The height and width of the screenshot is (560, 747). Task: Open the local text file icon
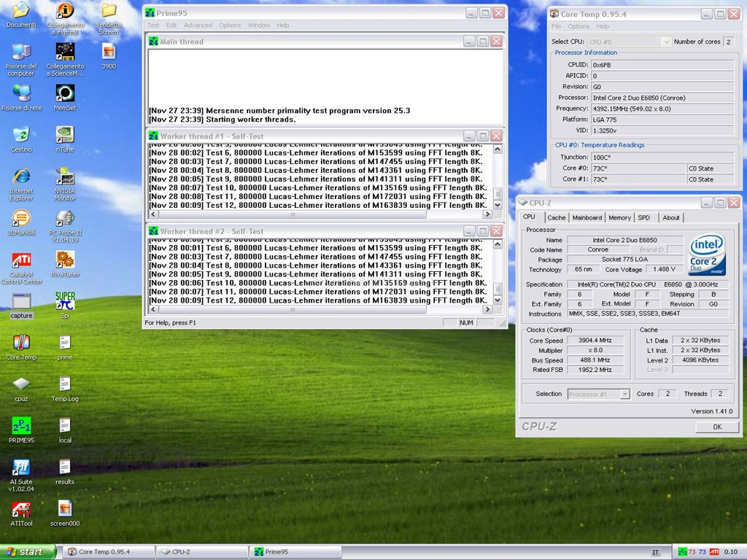coord(65,425)
